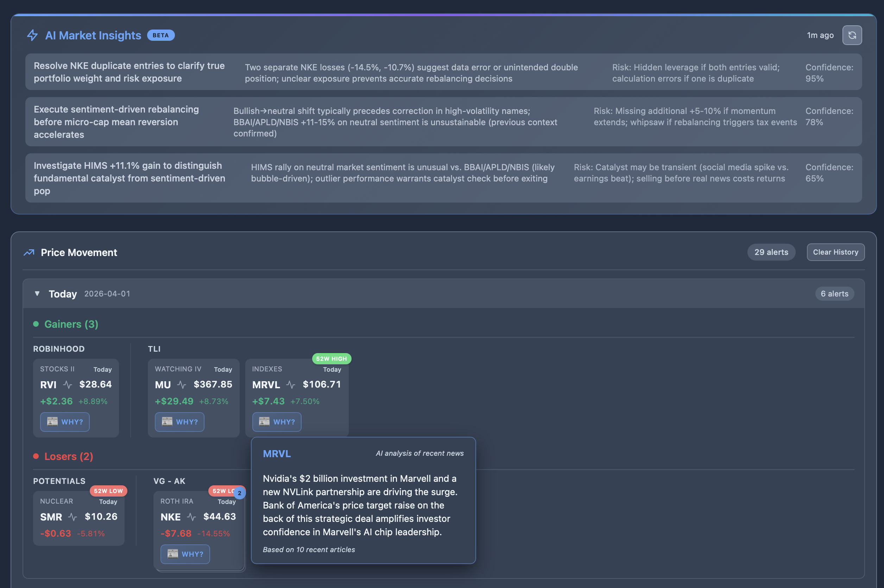This screenshot has height=588, width=884.
Task: Refresh the AI Market Insights panel
Action: click(x=852, y=35)
